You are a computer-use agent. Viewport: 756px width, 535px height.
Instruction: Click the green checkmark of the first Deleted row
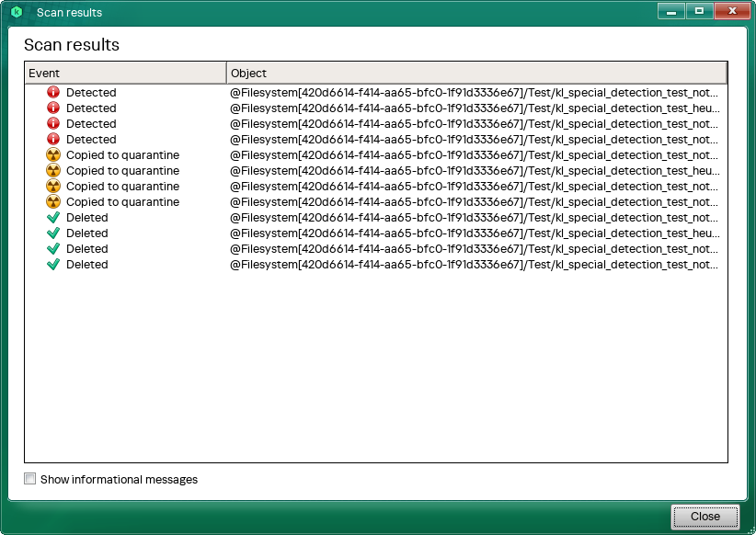pos(53,218)
